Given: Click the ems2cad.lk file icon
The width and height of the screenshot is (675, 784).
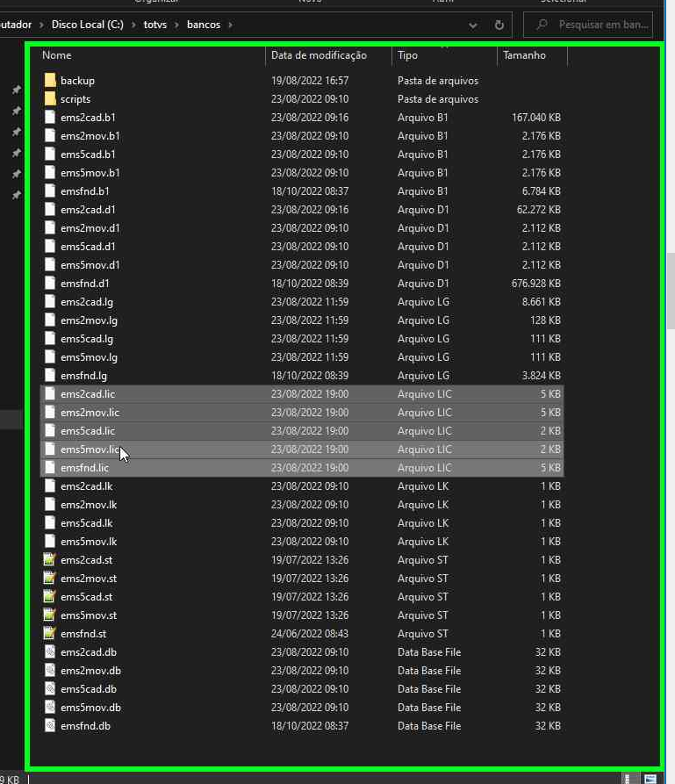Looking at the screenshot, I should pos(50,486).
